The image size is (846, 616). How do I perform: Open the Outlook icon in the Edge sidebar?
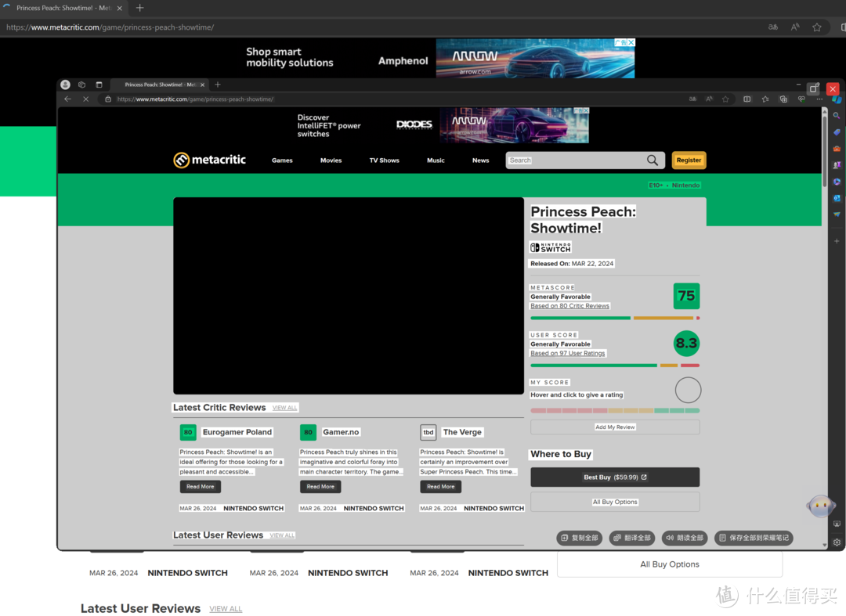(837, 198)
